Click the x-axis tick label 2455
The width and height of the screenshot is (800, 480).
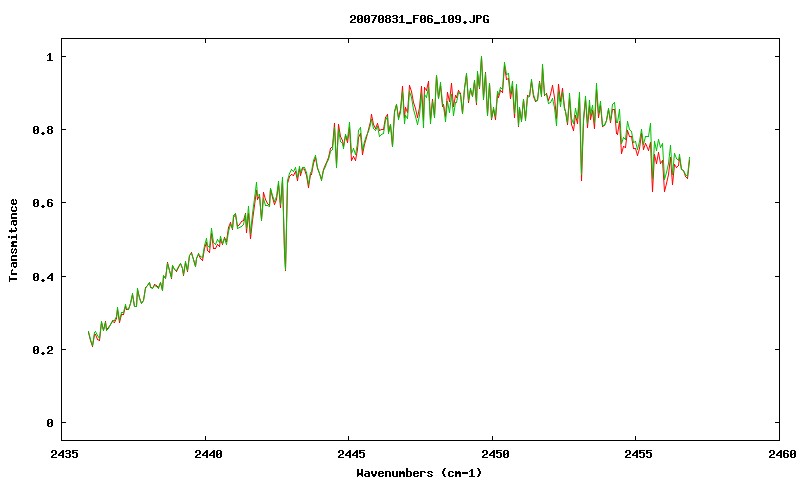638,454
